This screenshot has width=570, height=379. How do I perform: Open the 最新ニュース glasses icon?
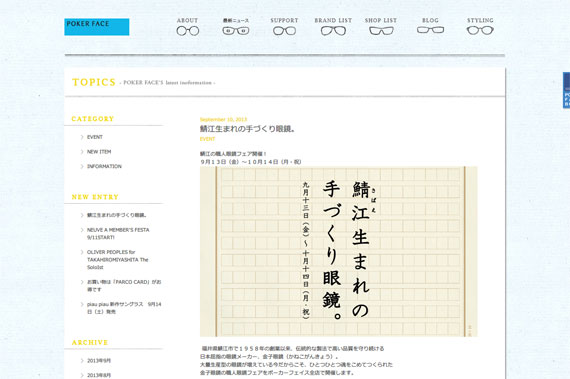(x=236, y=31)
